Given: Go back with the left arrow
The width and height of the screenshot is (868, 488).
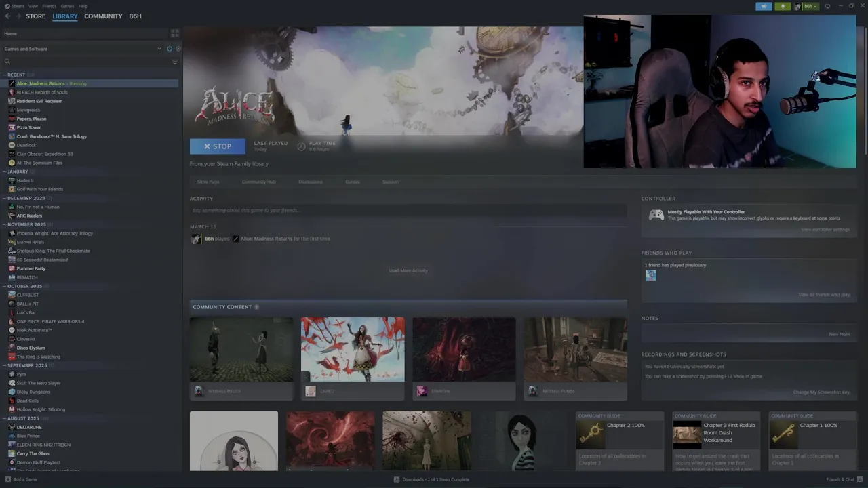Looking at the screenshot, I should pos(7,16).
